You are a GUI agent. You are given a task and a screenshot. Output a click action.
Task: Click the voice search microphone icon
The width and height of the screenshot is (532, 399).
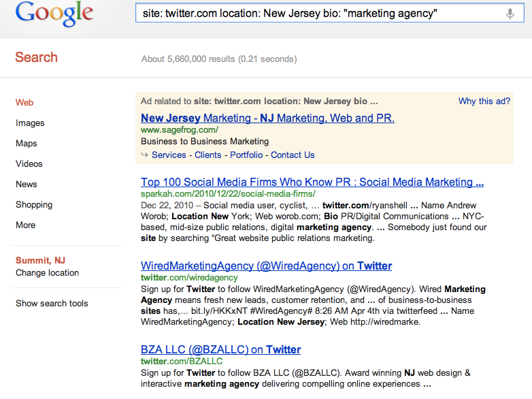tap(510, 14)
